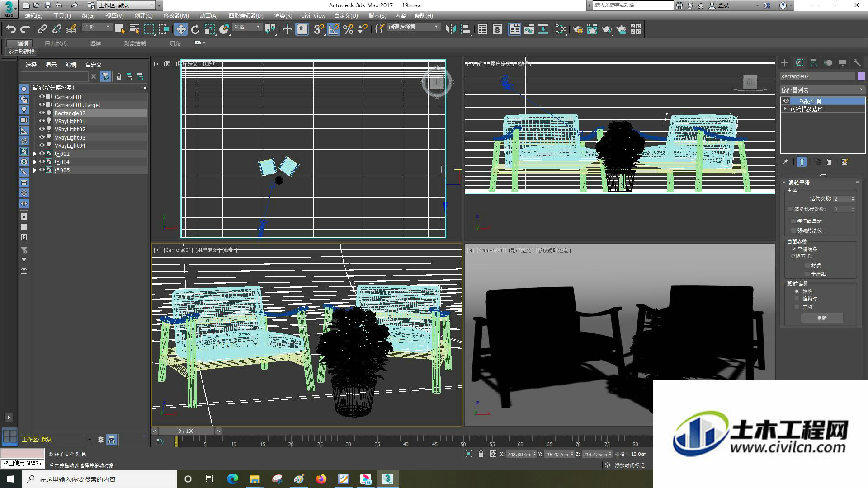Switch to the 自由形式 ribbon tab
Screen dimensions: 868x488
point(56,43)
